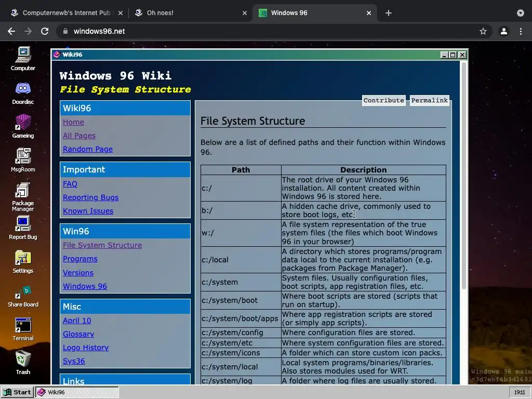Open the All Pages link
Image resolution: width=532 pixels, height=399 pixels.
tap(79, 136)
